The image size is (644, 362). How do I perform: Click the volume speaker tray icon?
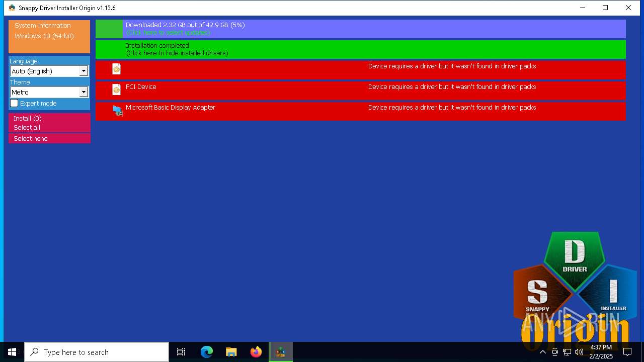pos(579,352)
